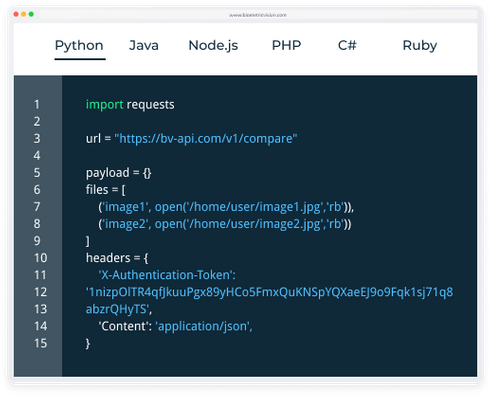The height and width of the screenshot is (399, 492).
Task: Select line number 15 in gutter
Action: click(x=40, y=343)
